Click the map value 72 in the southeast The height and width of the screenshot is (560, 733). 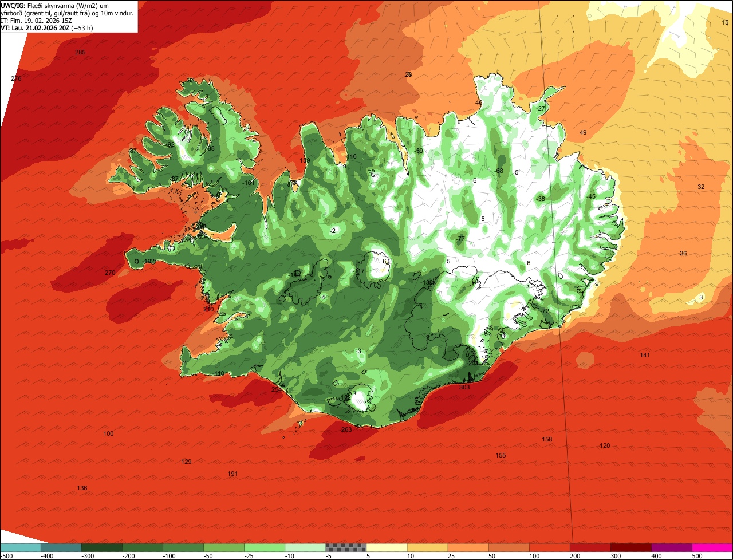[545, 311]
